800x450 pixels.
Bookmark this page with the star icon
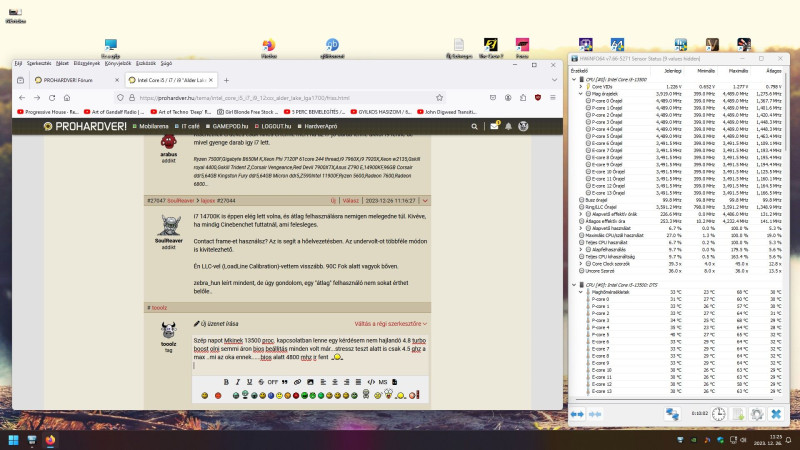[439, 97]
